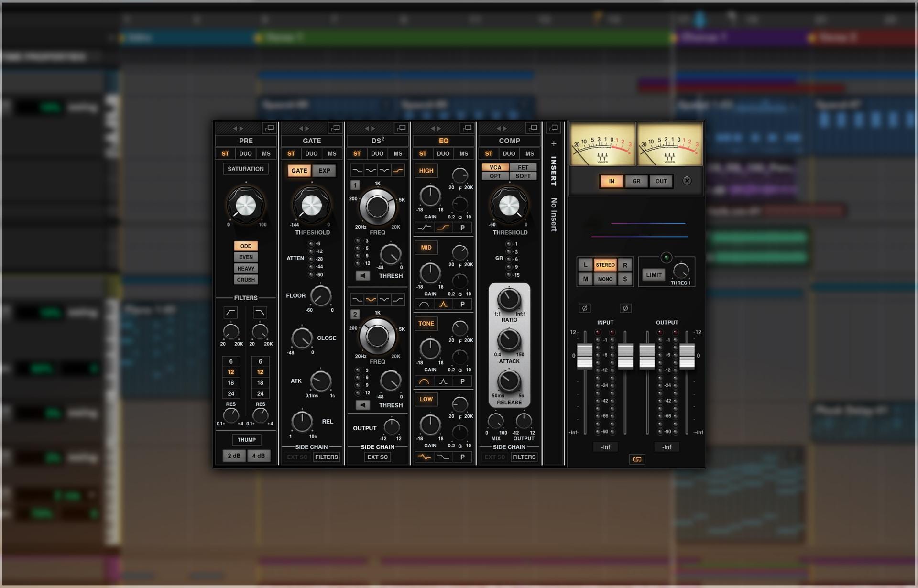The width and height of the screenshot is (918, 588).
Task: Expand the GATE module window icon
Action: click(x=336, y=128)
